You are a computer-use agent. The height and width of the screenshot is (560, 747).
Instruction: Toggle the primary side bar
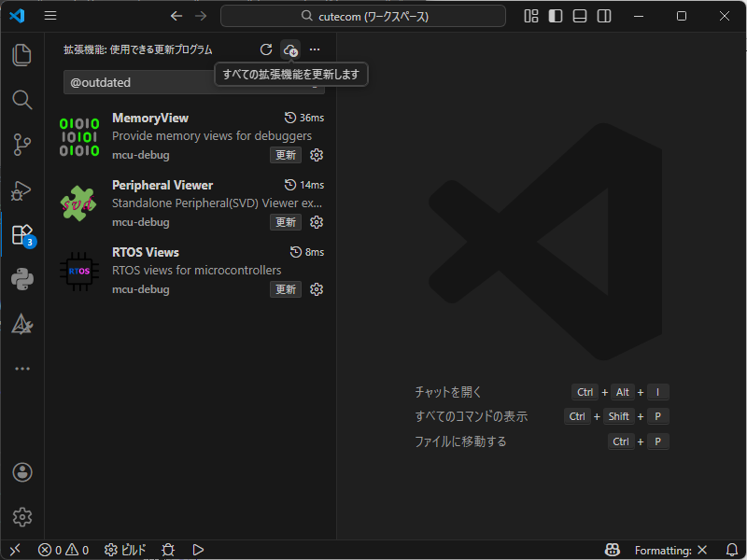click(x=555, y=16)
